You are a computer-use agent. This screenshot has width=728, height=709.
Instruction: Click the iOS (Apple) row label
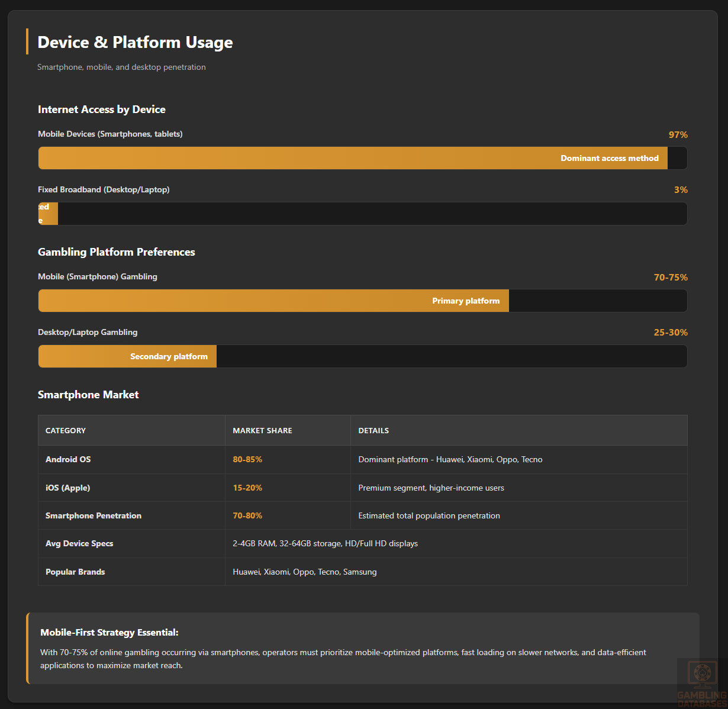click(67, 488)
